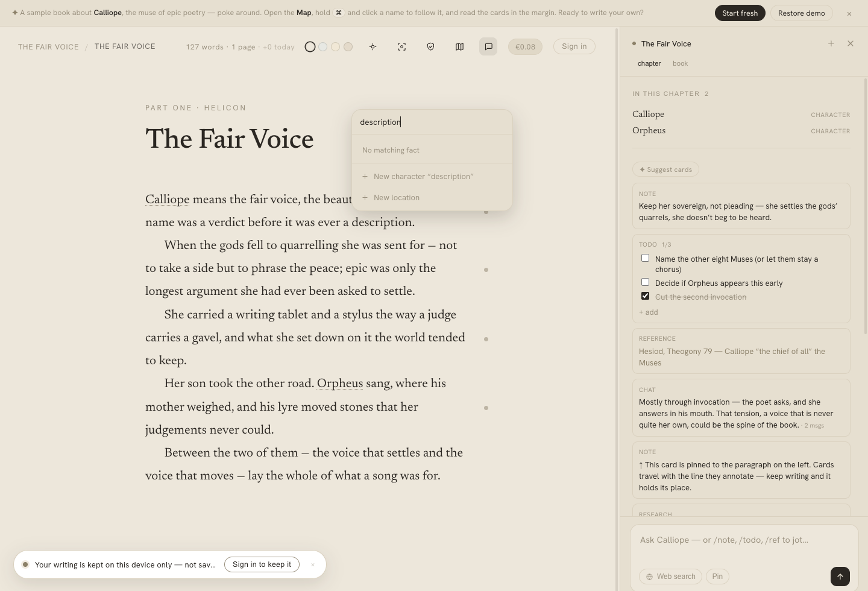Select the tan theme color circle
This screenshot has width=868, height=591.
[348, 46]
